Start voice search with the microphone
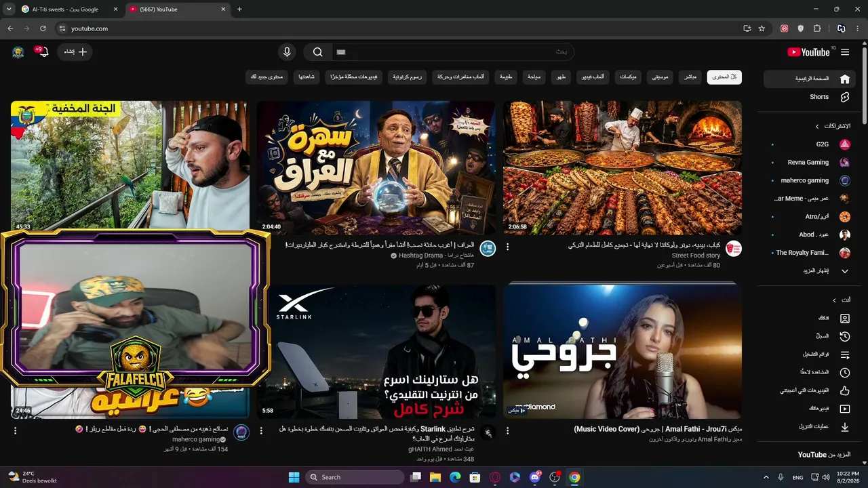Image resolution: width=868 pixels, height=488 pixels. pyautogui.click(x=287, y=52)
